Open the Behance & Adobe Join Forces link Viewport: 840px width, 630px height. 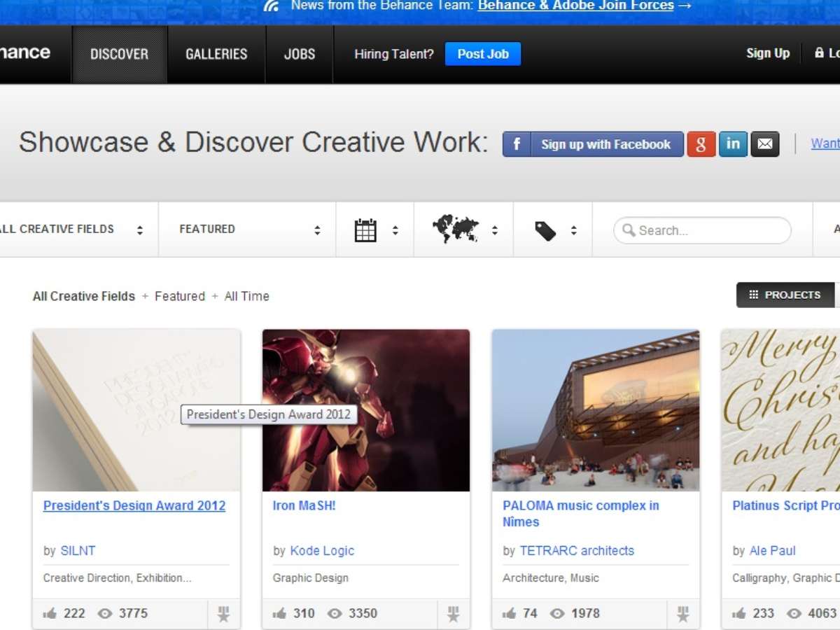pyautogui.click(x=576, y=6)
